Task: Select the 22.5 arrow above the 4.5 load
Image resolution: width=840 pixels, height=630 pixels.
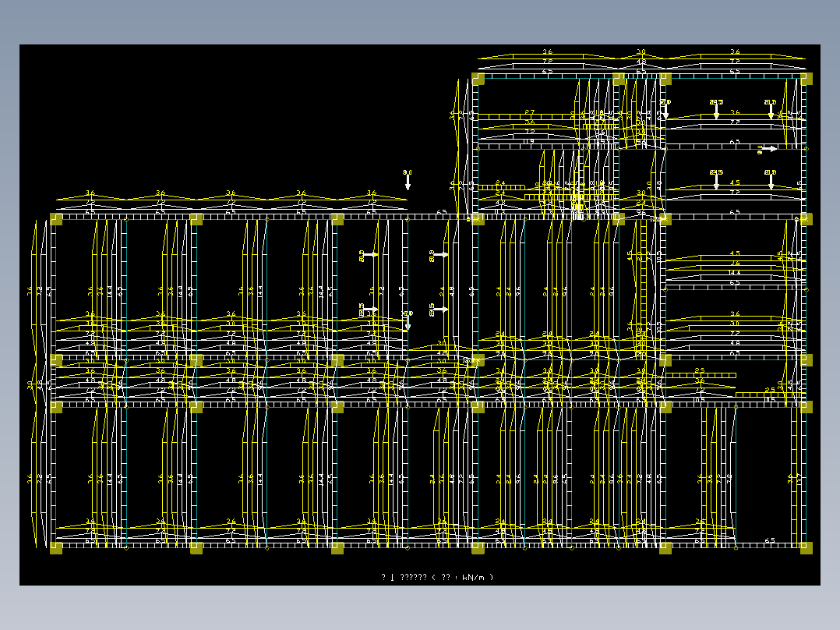Action: pyautogui.click(x=716, y=179)
